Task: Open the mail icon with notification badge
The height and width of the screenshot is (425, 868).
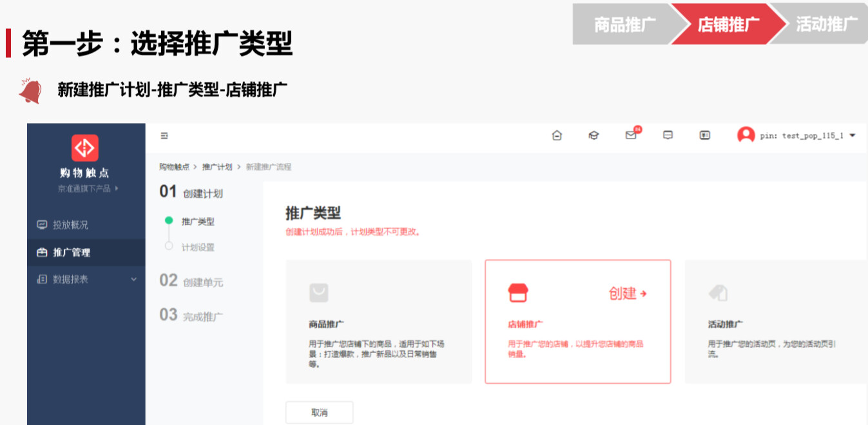Action: 631,135
